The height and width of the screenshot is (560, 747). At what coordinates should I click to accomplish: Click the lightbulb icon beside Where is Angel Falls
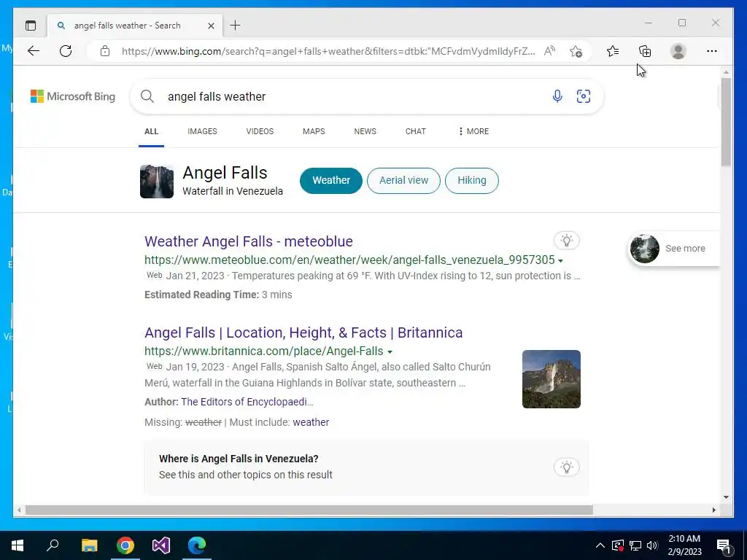tap(566, 467)
